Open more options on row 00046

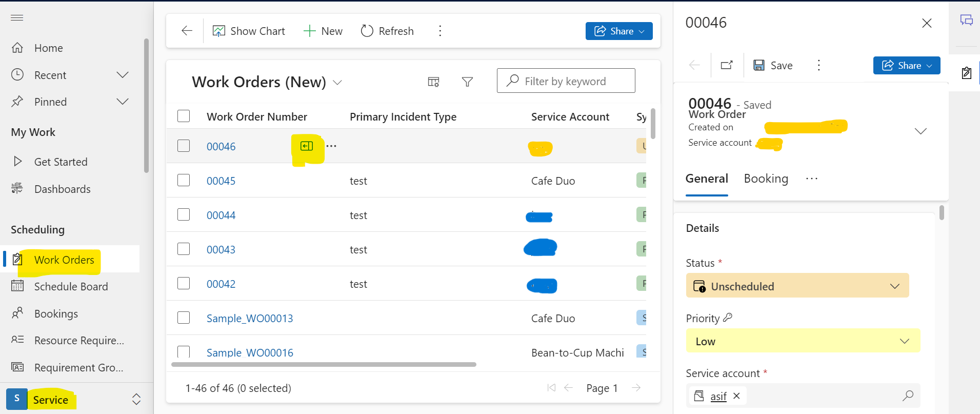[331, 146]
